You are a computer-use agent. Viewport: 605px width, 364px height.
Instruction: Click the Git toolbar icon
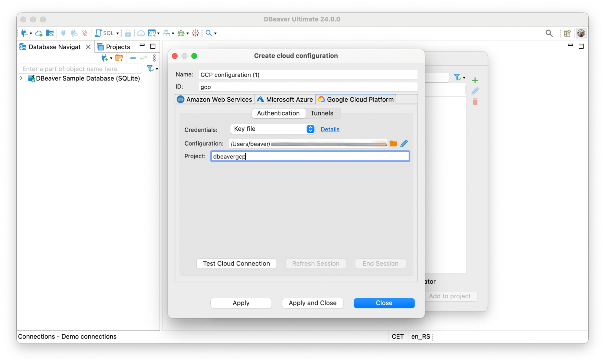pos(152,33)
